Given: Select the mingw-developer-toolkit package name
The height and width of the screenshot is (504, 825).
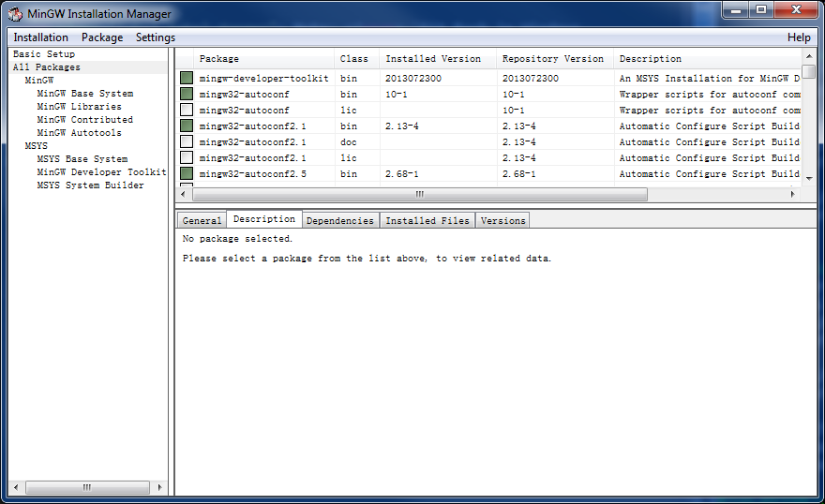Looking at the screenshot, I should [x=263, y=79].
